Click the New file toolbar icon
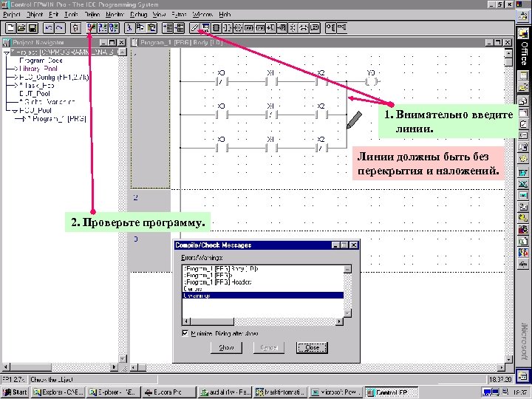532x399 pixels. 10,28
